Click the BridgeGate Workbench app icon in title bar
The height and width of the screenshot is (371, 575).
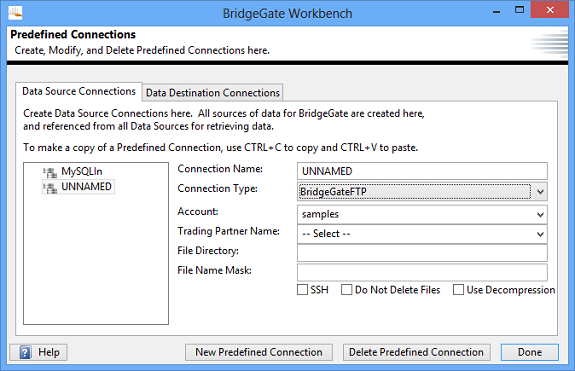(x=15, y=13)
